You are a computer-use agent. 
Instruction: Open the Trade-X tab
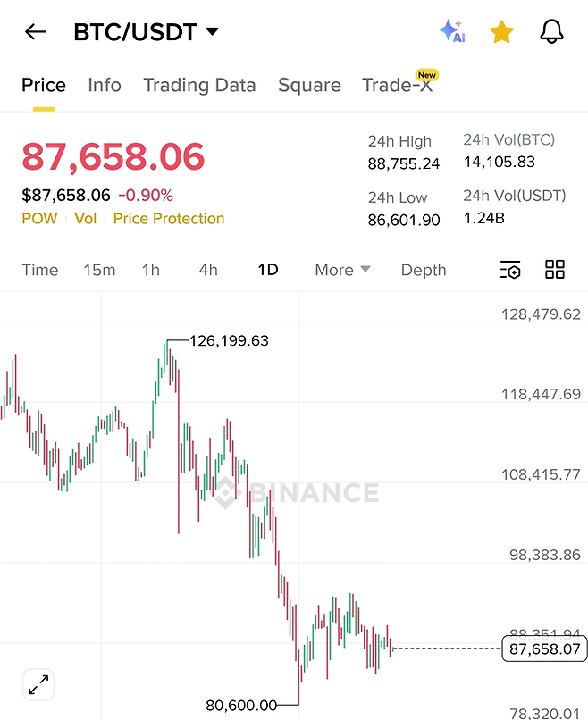(398, 86)
